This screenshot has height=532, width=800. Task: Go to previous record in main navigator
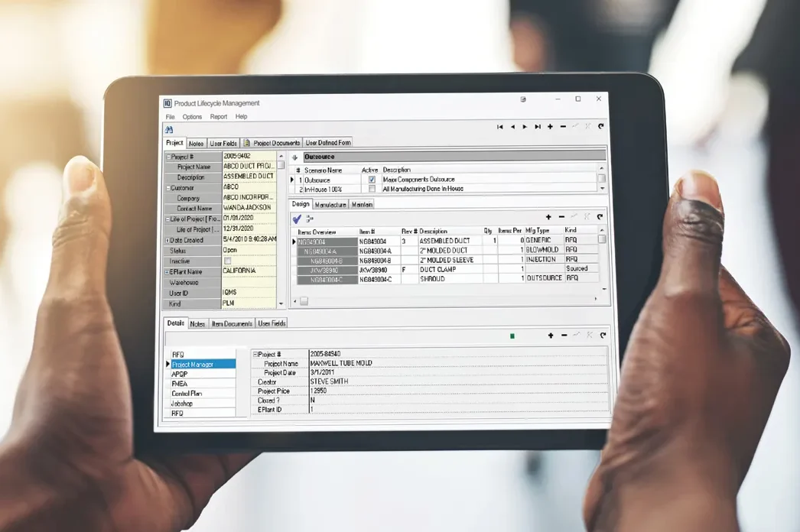[512, 126]
